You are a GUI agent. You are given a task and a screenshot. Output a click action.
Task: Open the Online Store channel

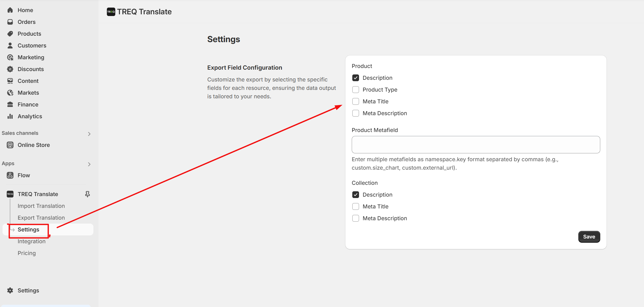34,145
